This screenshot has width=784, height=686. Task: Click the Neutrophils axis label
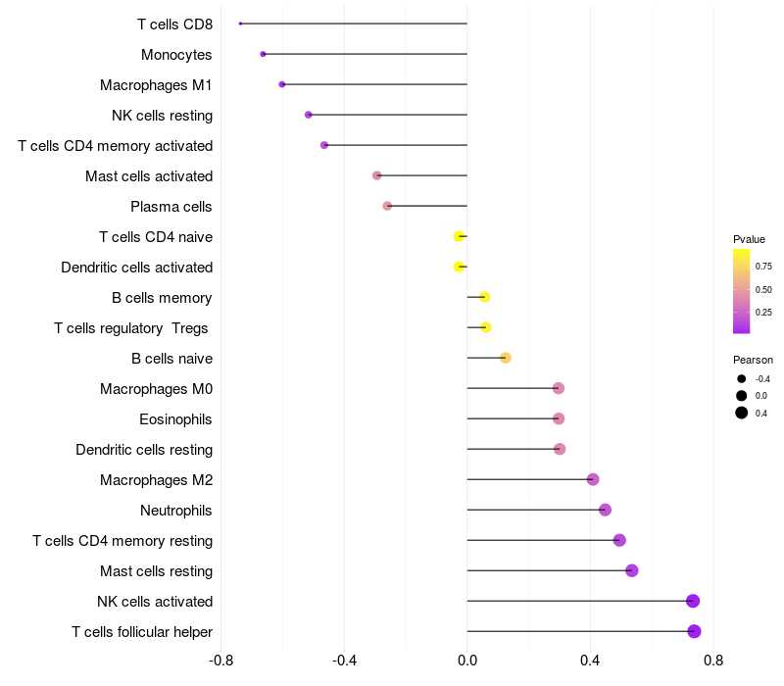[x=176, y=511]
